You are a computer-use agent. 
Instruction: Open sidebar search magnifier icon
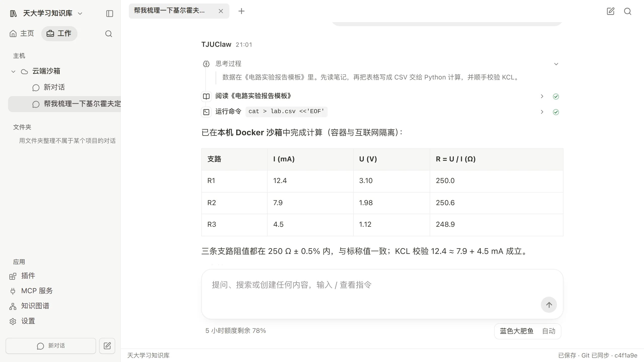[x=108, y=34]
